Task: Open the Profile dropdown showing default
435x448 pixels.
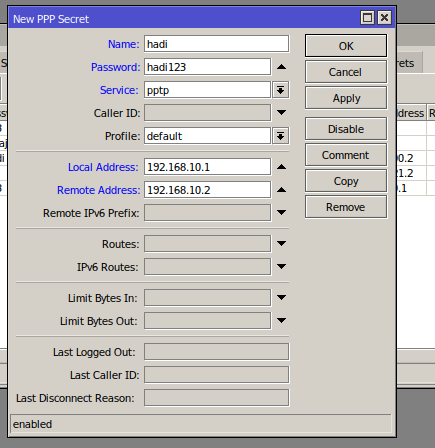Action: (x=281, y=136)
